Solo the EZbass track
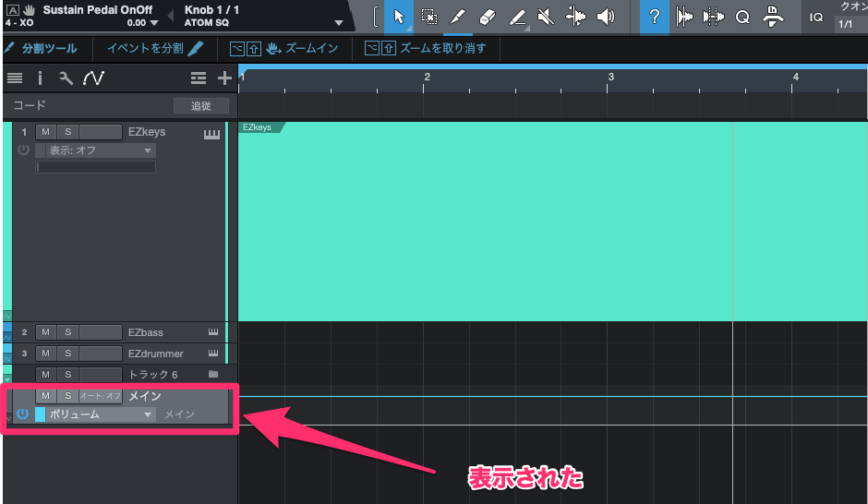 tap(67, 332)
